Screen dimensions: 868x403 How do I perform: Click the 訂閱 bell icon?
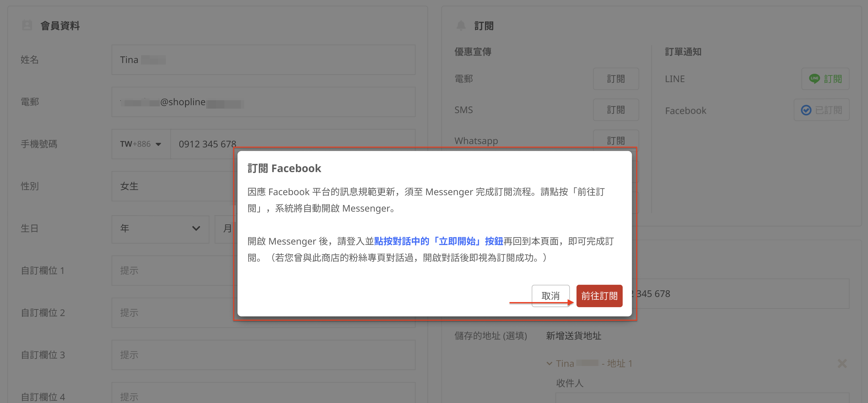[461, 25]
